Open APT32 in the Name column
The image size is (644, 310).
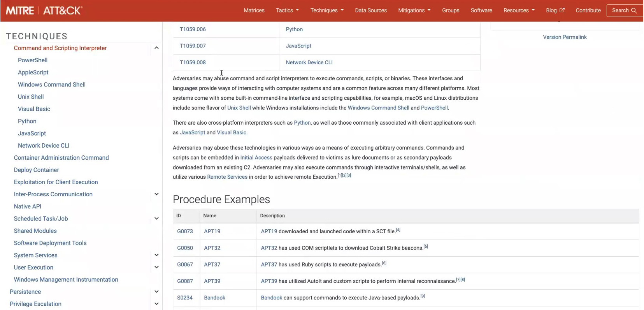[212, 248]
